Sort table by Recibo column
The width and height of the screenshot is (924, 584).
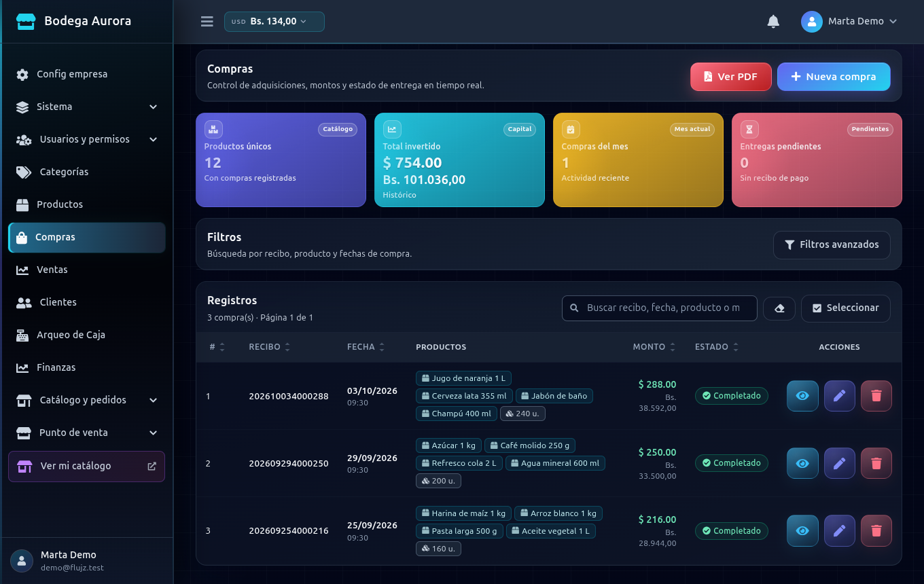(x=269, y=347)
